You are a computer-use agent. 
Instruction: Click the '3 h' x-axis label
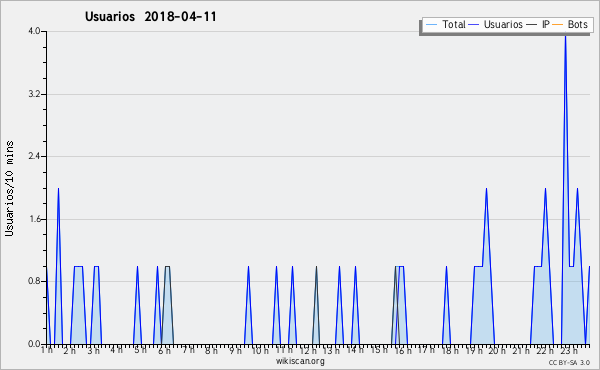(x=93, y=351)
